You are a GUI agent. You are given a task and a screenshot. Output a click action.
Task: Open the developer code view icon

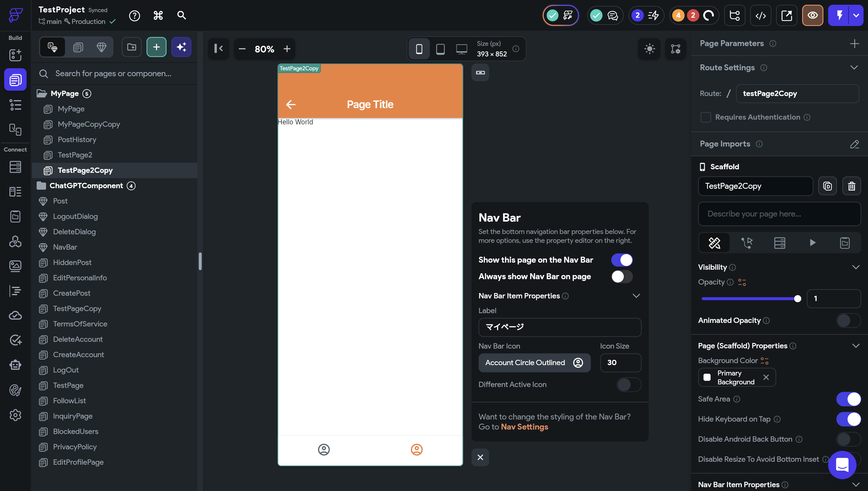(760, 16)
